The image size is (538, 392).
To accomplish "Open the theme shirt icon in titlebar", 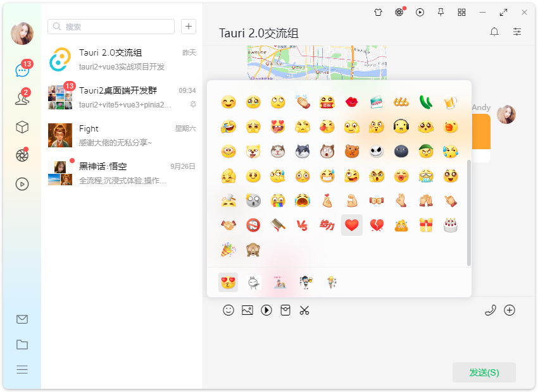I will pyautogui.click(x=378, y=12).
